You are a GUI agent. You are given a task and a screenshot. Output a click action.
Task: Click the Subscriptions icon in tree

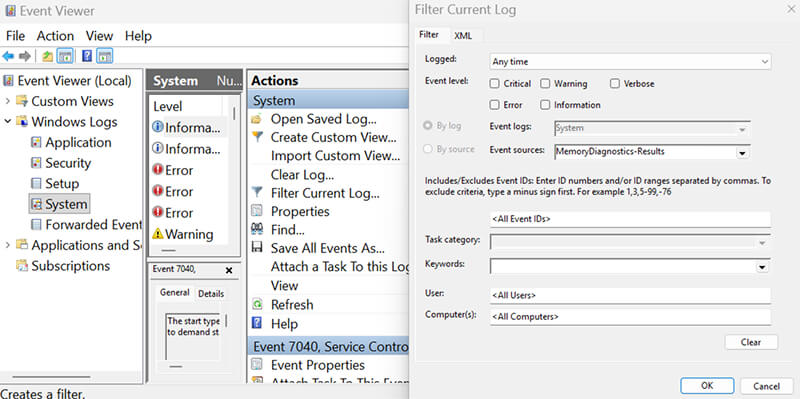coord(22,266)
